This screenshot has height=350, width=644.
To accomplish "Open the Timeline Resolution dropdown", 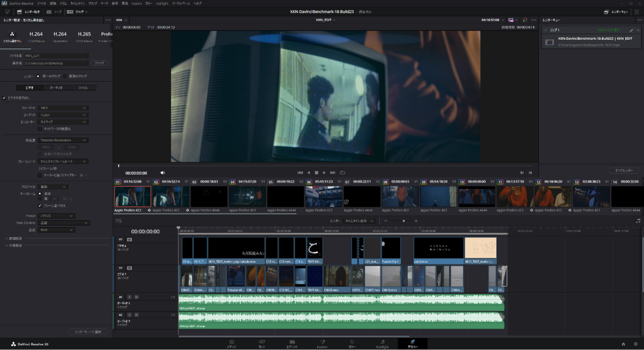I will 63,140.
